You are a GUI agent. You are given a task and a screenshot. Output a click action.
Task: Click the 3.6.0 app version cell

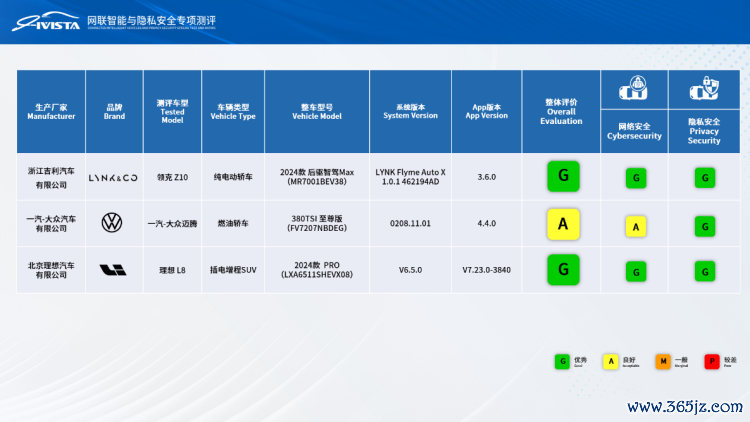(x=486, y=177)
